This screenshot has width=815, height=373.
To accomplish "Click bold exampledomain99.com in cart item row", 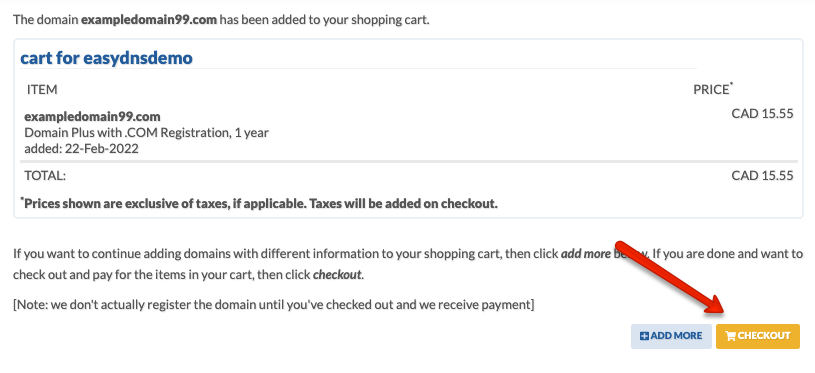I will pyautogui.click(x=93, y=116).
